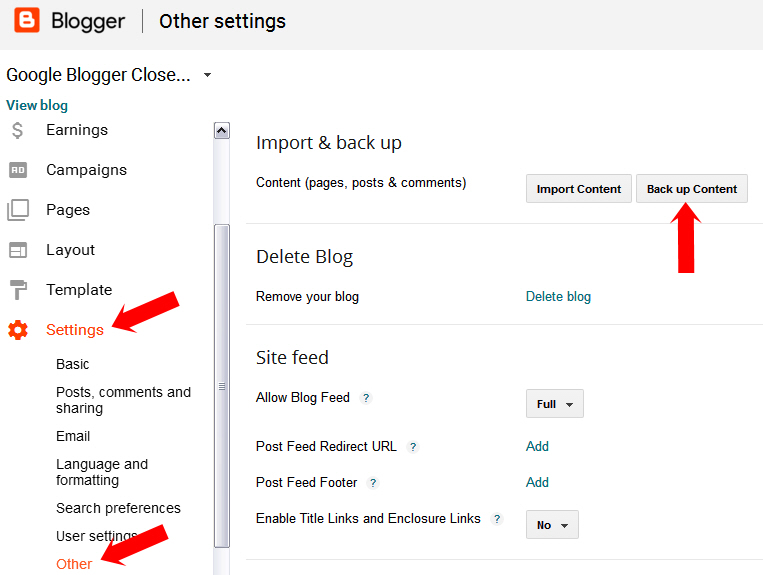The height and width of the screenshot is (575, 763).
Task: Open Language and formatting settings
Action: [x=102, y=472]
